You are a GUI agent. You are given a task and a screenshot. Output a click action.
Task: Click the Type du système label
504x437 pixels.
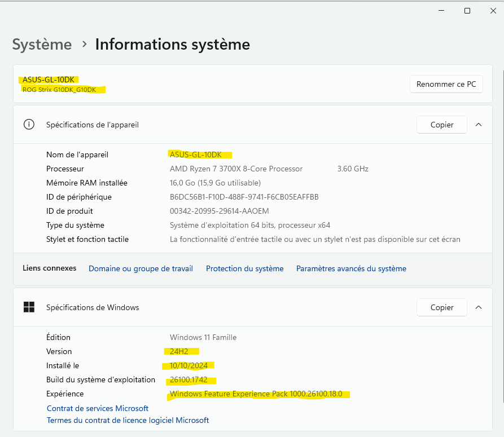(75, 225)
